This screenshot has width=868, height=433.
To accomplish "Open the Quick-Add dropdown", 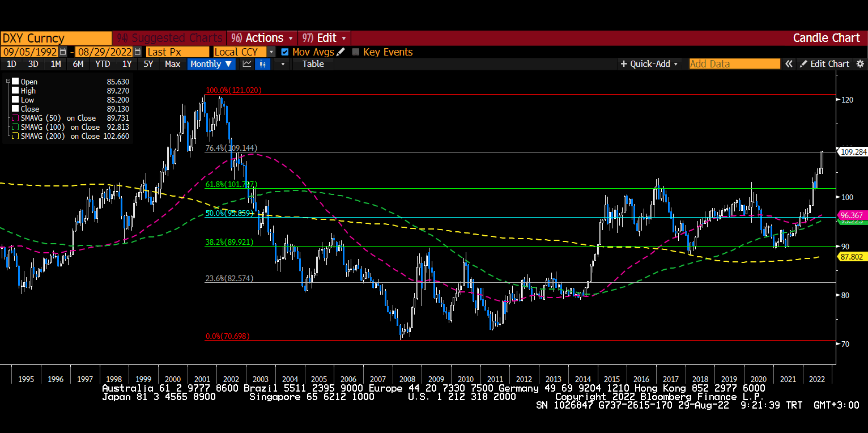I will (x=649, y=64).
